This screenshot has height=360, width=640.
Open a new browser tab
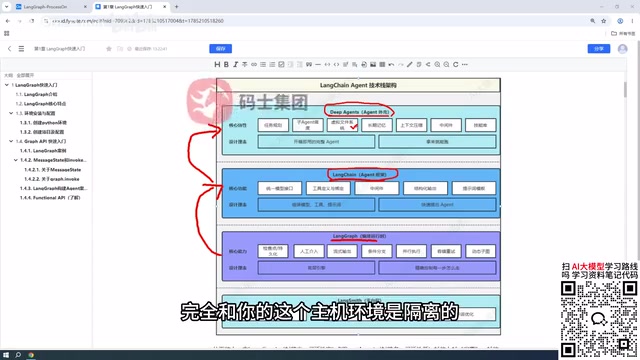(x=176, y=7)
